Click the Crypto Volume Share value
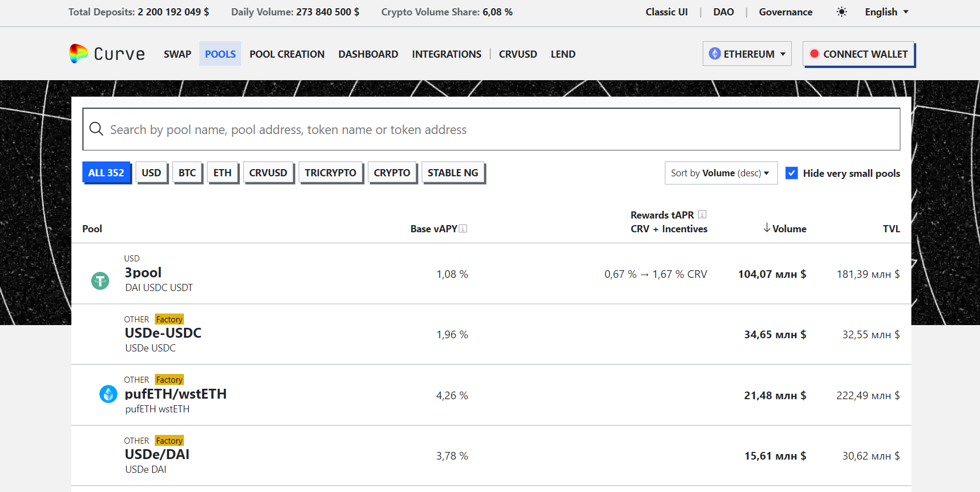The height and width of the screenshot is (492, 980). point(497,12)
